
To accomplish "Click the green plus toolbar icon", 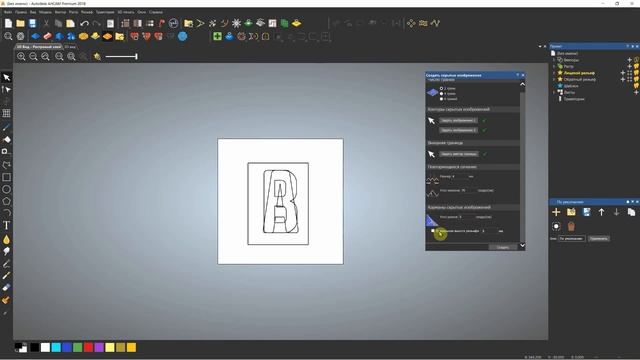I will pyautogui.click(x=218, y=36).
